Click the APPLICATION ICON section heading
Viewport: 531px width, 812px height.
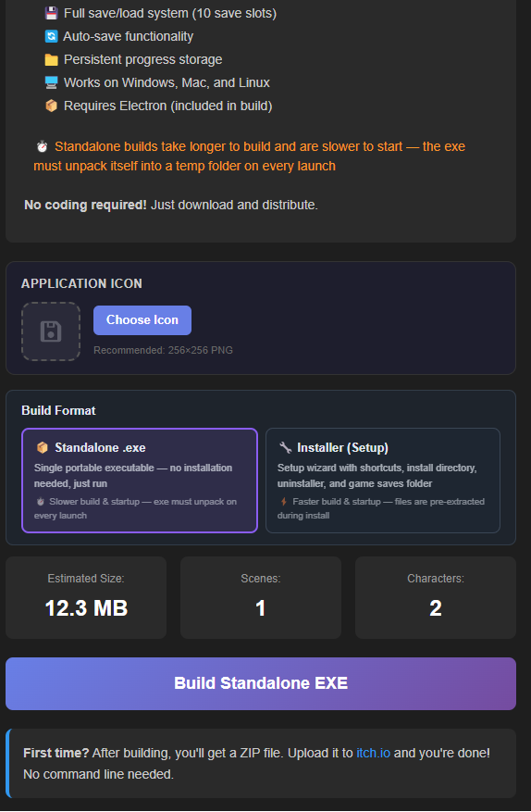pos(81,284)
